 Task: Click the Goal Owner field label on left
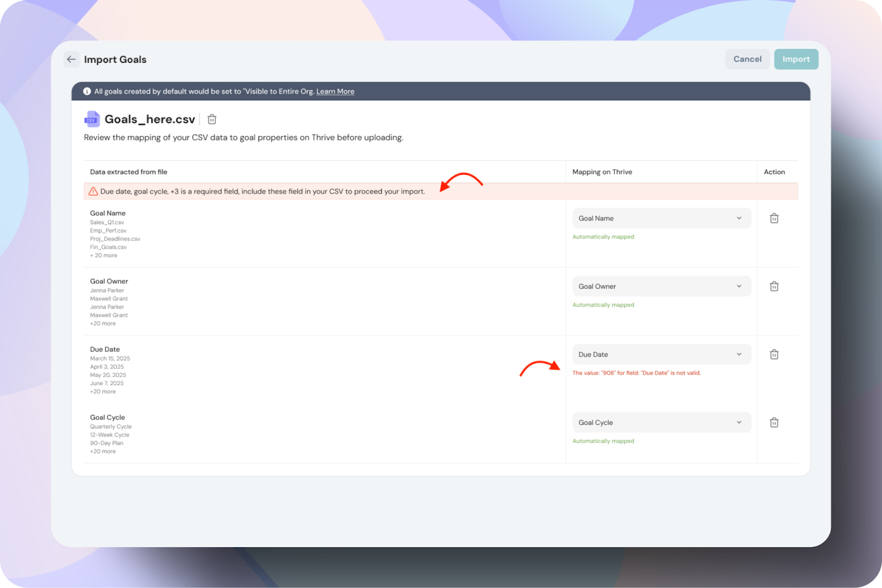(x=109, y=281)
